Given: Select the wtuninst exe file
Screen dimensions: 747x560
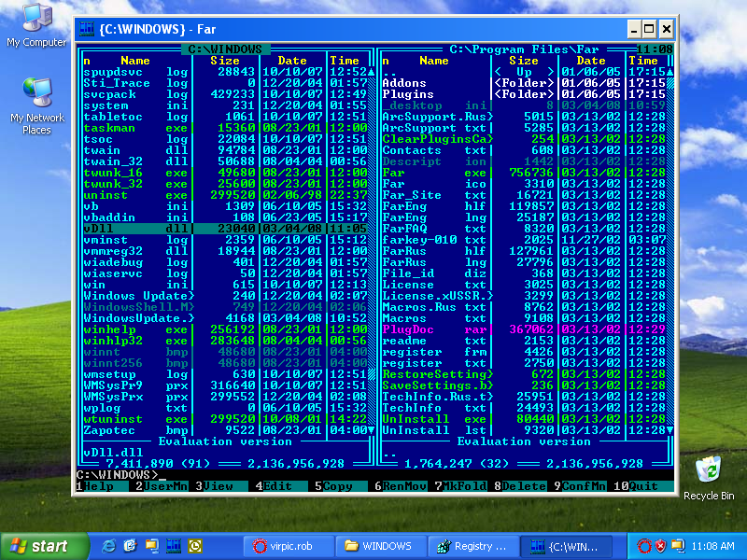Looking at the screenshot, I should point(225,419).
